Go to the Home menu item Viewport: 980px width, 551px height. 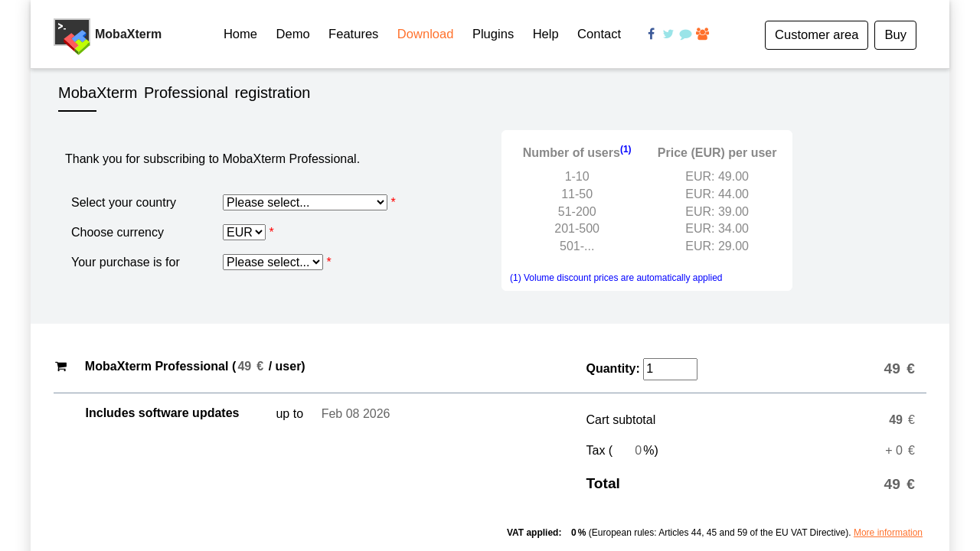tap(240, 34)
